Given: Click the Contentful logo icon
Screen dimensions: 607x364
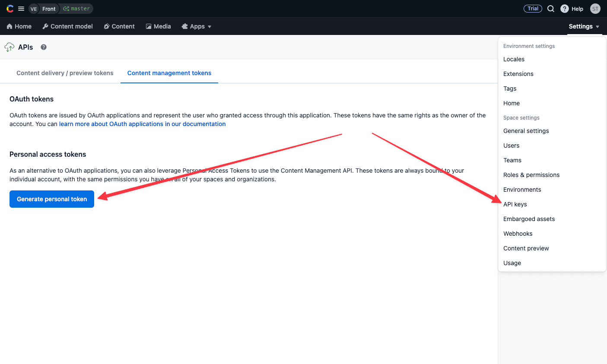Looking at the screenshot, I should (10, 9).
